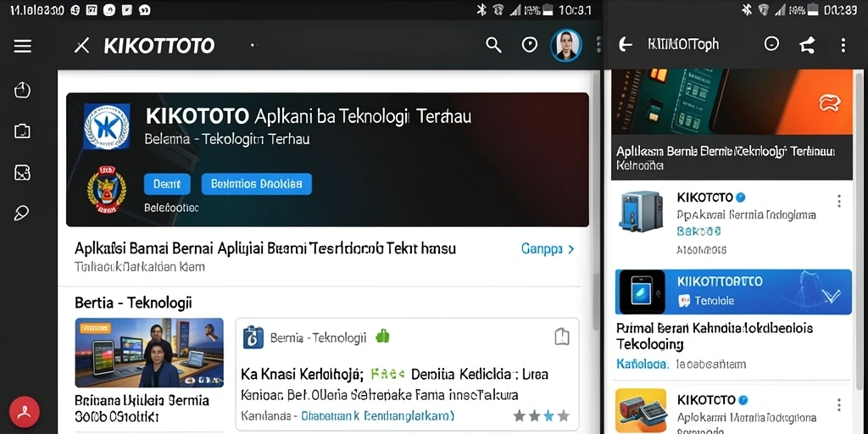Click the orange banner chat icon
Viewport: 868px width, 434px height.
coord(830,103)
